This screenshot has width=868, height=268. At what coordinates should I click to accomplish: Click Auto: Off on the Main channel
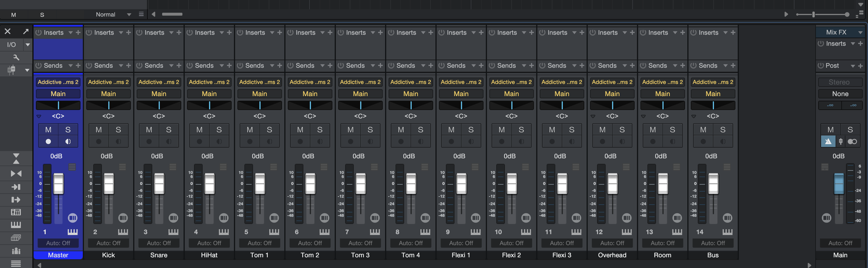840,243
